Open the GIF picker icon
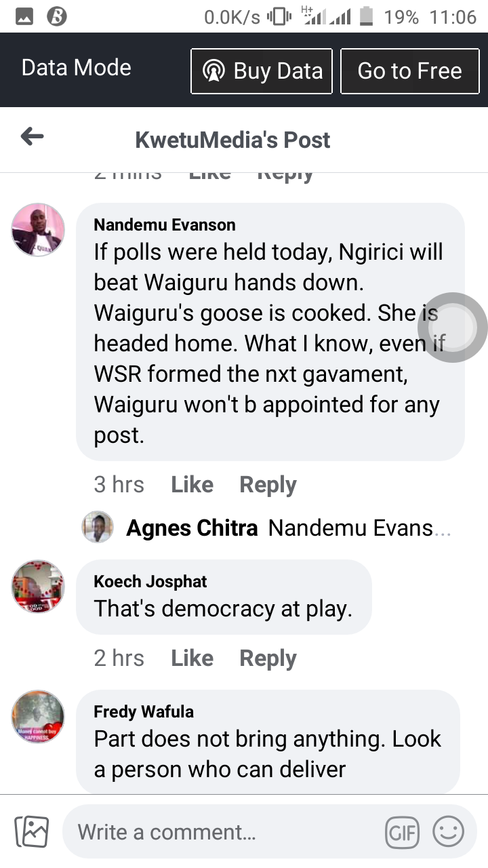 pos(402,832)
